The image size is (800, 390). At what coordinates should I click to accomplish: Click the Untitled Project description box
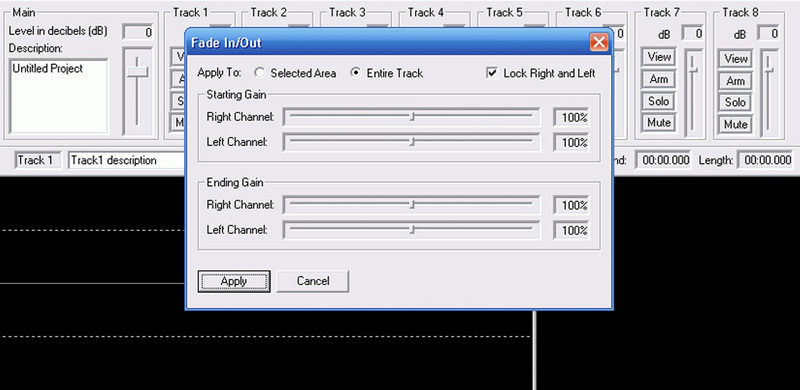point(59,96)
